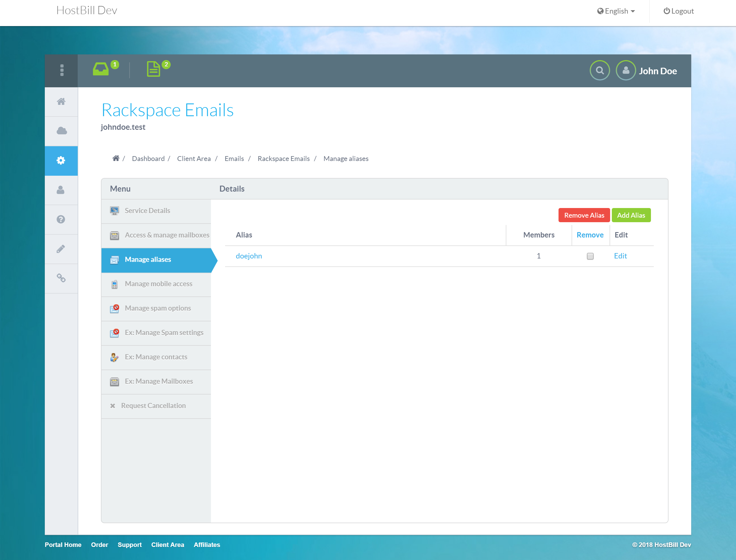
Task: Open Ex: Manage Spam settings menu item
Action: [x=156, y=333]
